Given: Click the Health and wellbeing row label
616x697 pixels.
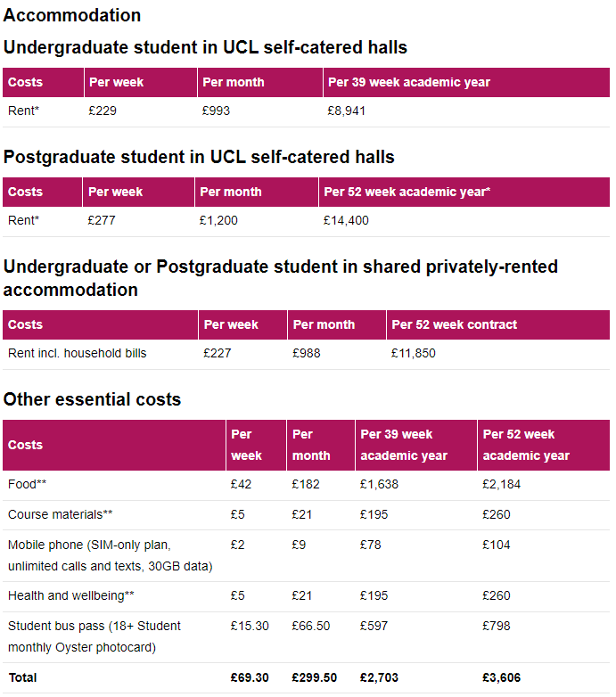Looking at the screenshot, I should coord(71,595).
